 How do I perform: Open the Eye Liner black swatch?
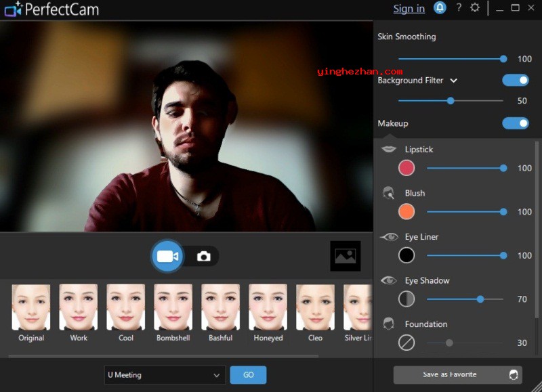(x=406, y=255)
